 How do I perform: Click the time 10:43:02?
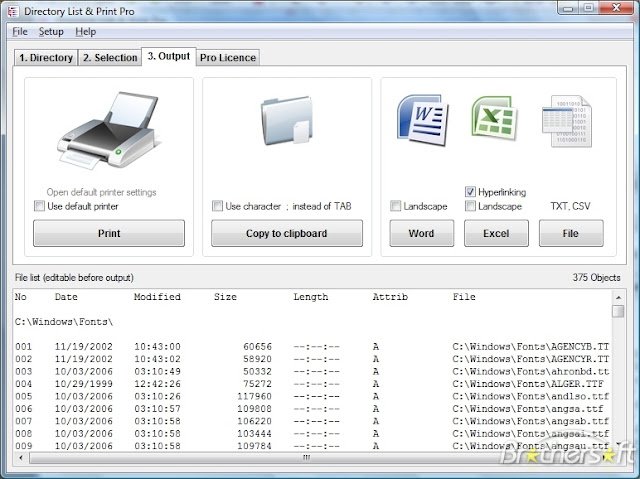[158, 359]
